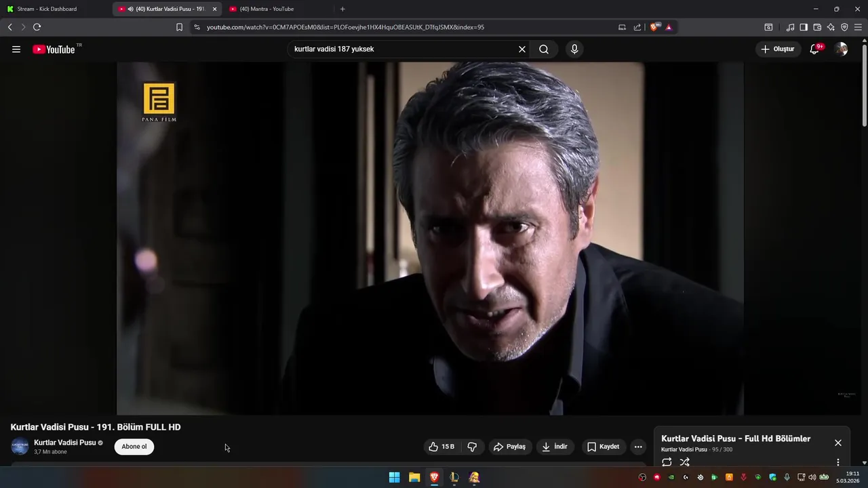Screen dimensions: 868x488
Task: Dislike the video with thumbs down
Action: click(x=472, y=447)
